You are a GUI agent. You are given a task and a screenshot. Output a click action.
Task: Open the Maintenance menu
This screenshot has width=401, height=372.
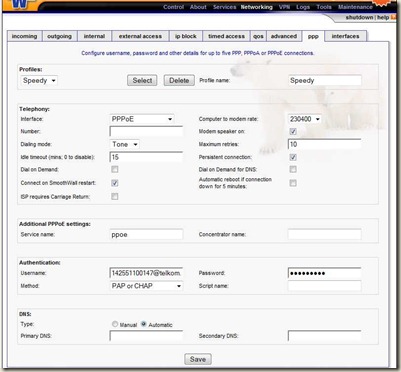[355, 7]
